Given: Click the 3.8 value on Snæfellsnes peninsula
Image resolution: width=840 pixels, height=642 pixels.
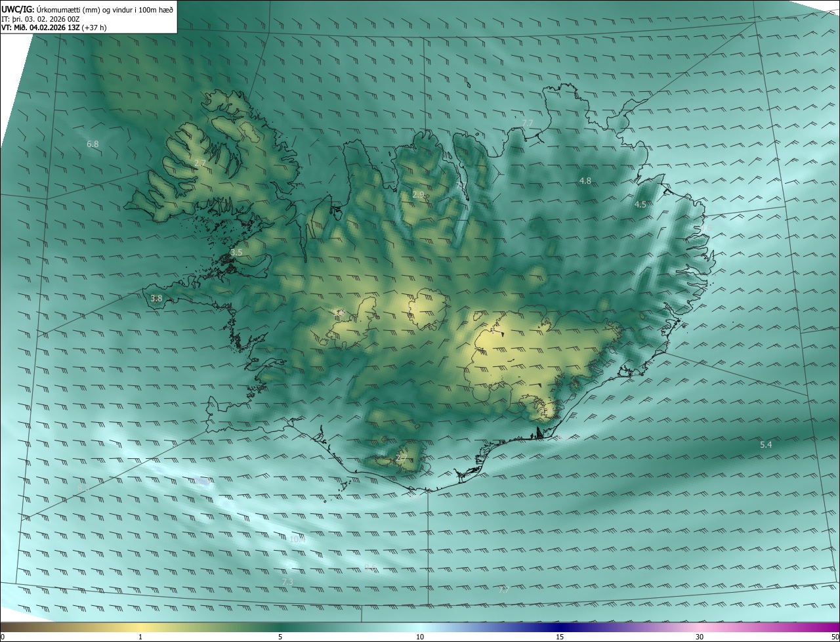Looking at the screenshot, I should (156, 298).
